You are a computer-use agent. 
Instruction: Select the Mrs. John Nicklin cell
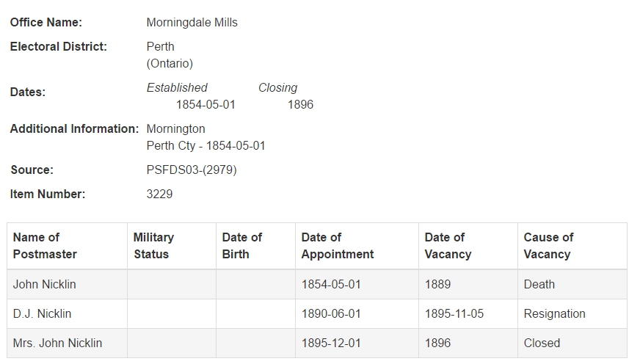[67, 343]
